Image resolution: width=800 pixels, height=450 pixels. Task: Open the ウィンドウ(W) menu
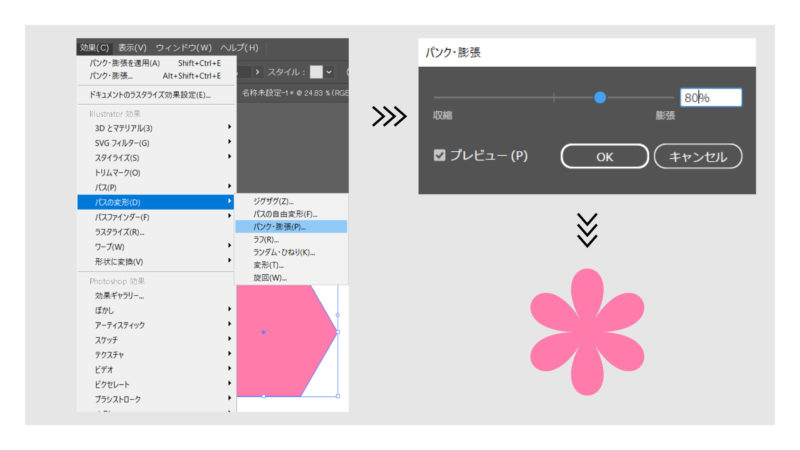tap(183, 47)
